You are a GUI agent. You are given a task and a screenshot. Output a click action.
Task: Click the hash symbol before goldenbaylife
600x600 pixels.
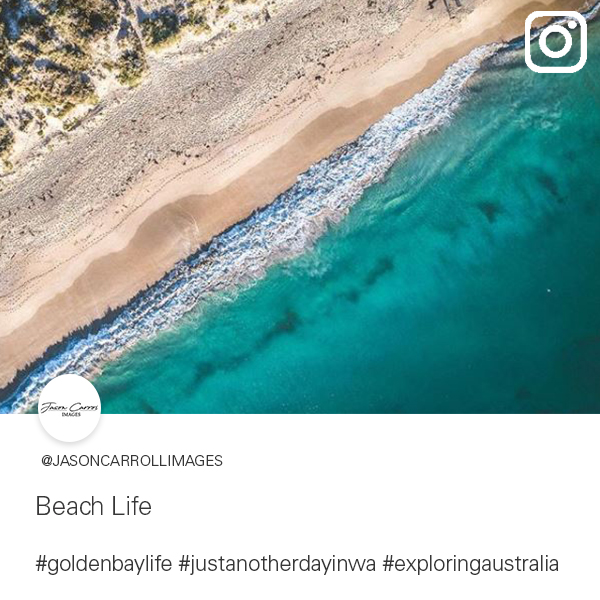[x=41, y=564]
